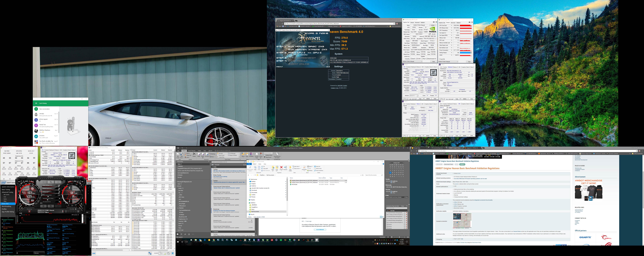Screen dimensions: 644x256
Task: Switch to Advanced tab in GPU-Z Graphics Card window
Action: coord(417,23)
